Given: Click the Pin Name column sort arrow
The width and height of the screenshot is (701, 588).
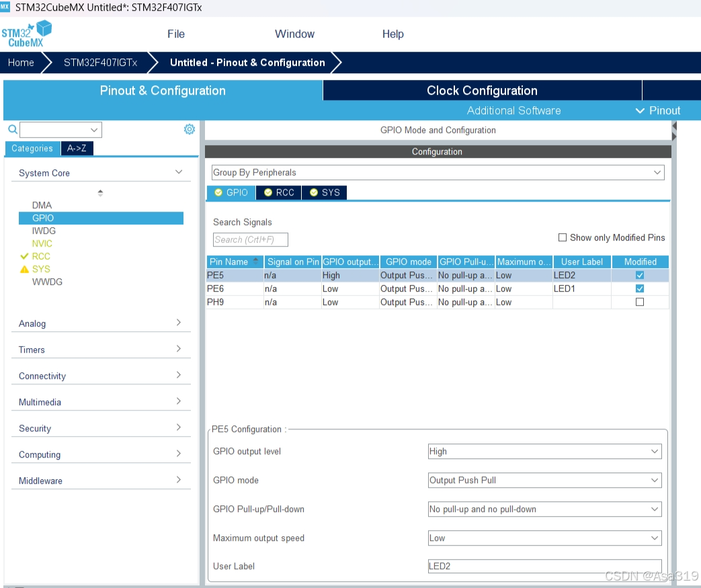Looking at the screenshot, I should [x=255, y=261].
